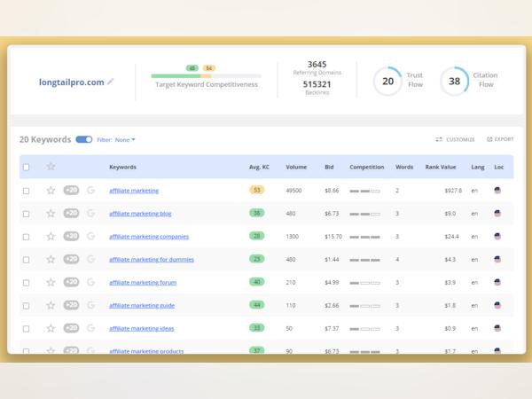Open the affiliate marketing forum link

coord(143,283)
